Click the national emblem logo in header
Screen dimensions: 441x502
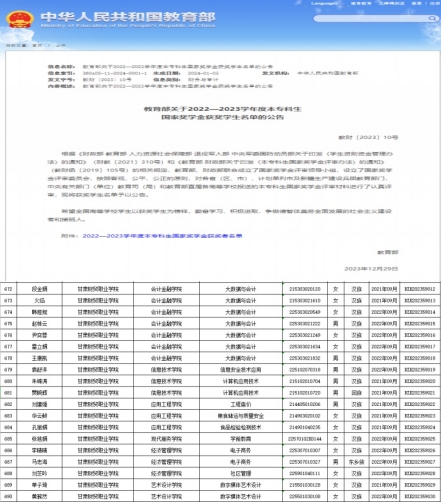20,20
